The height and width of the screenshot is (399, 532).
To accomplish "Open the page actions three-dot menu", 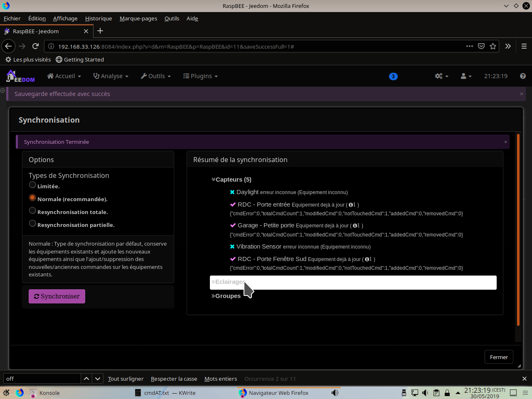I will click(x=470, y=46).
